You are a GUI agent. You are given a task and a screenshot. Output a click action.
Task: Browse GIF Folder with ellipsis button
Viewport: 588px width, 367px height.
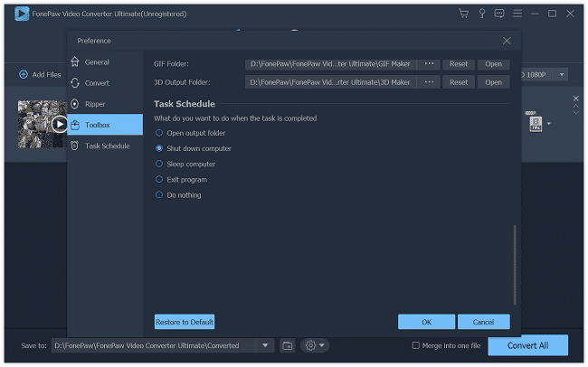(429, 64)
